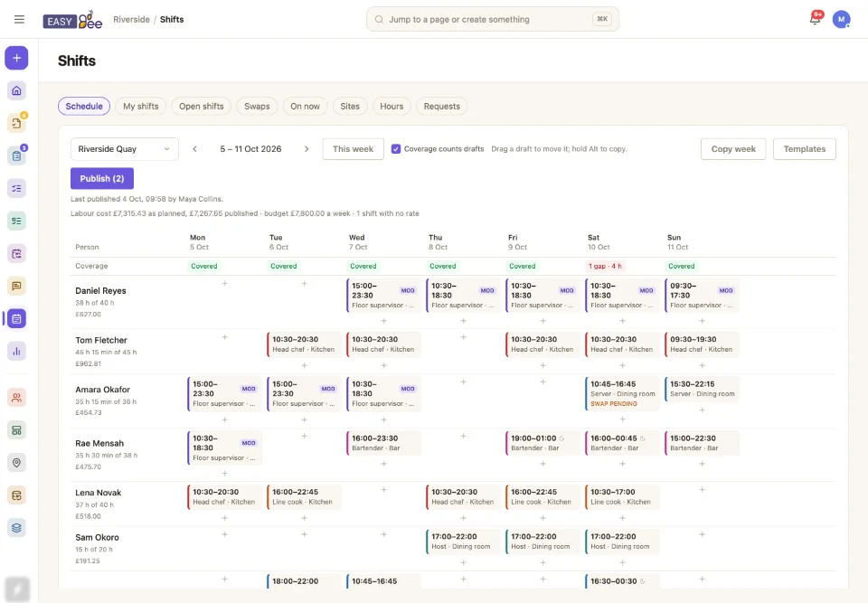Click the Publish (2) button
The height and width of the screenshot is (603, 868).
(102, 178)
